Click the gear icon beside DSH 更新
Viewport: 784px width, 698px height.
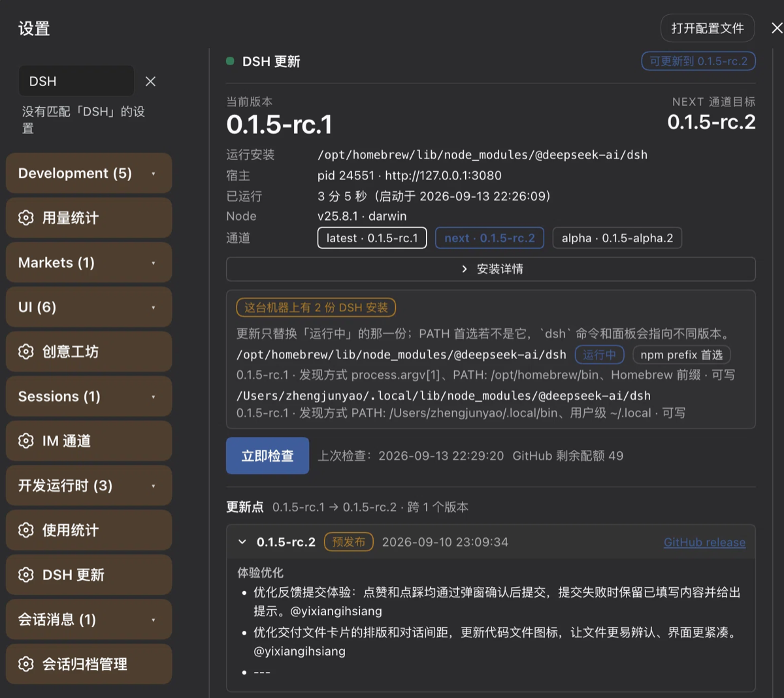click(25, 575)
